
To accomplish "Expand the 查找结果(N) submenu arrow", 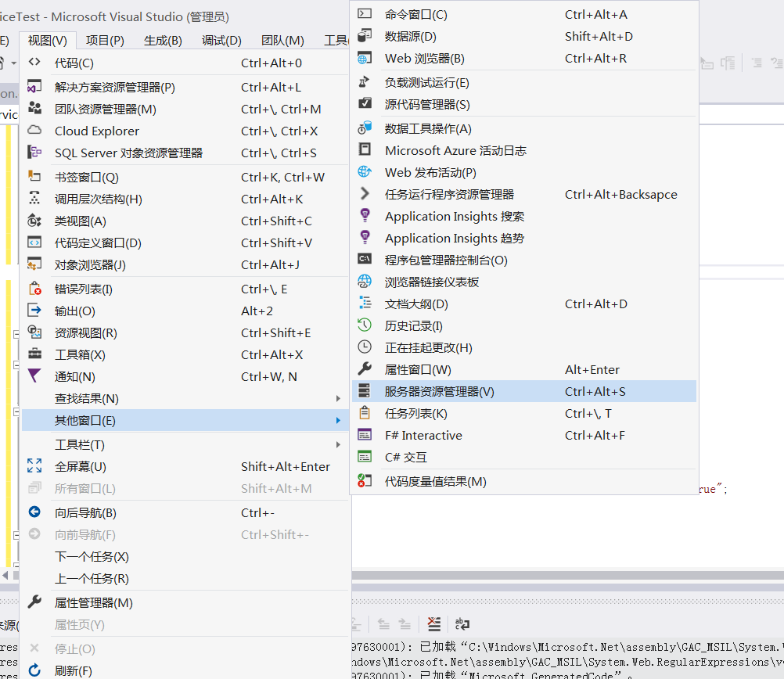I will 339,398.
